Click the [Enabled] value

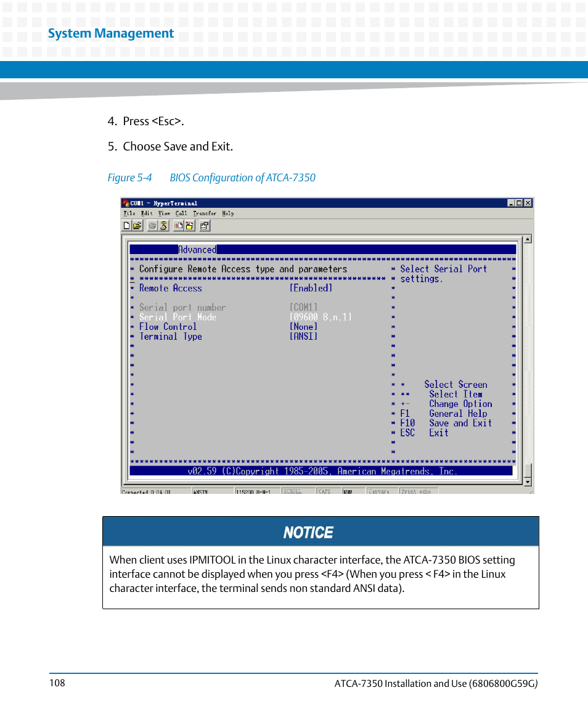(311, 288)
